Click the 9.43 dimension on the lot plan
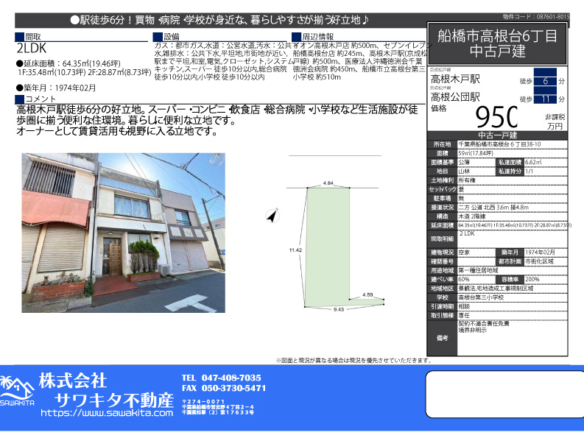Image resolution: width=584 pixels, height=438 pixels. [x=338, y=309]
